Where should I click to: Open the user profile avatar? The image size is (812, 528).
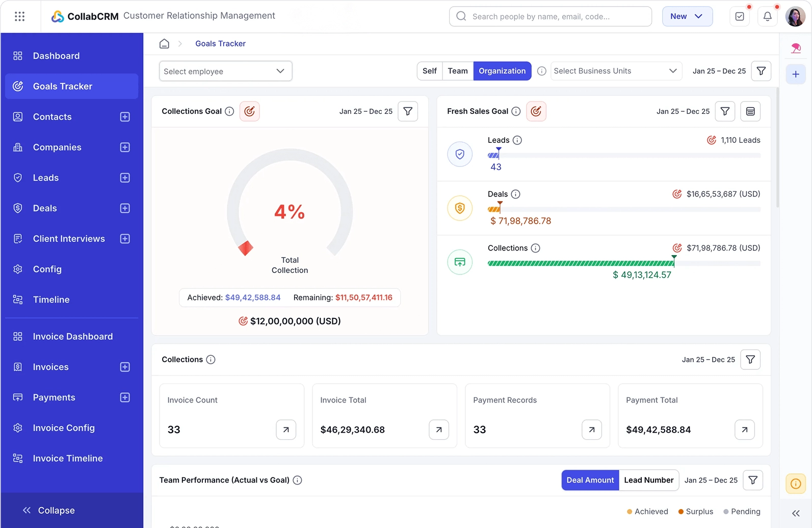click(795, 16)
